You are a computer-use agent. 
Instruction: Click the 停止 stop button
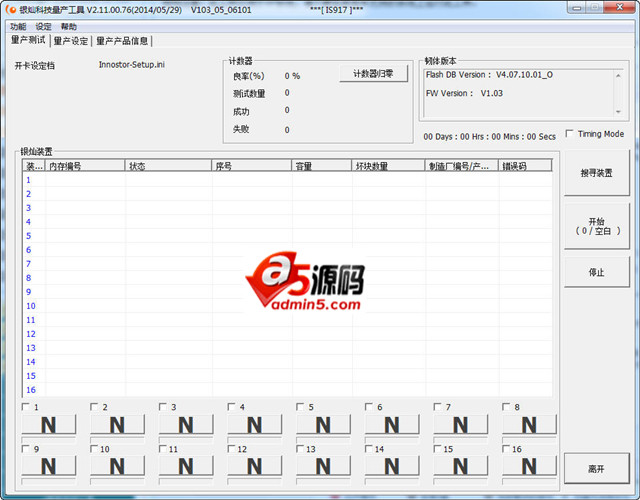[596, 272]
